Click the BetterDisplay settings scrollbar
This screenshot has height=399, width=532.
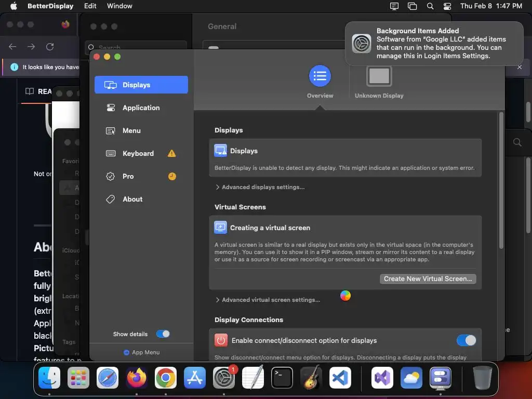click(x=501, y=181)
